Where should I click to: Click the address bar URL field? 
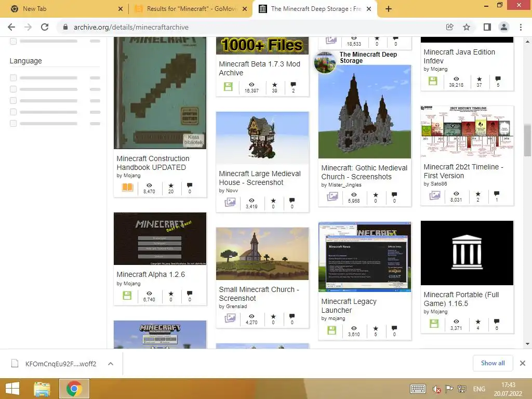(x=251, y=27)
